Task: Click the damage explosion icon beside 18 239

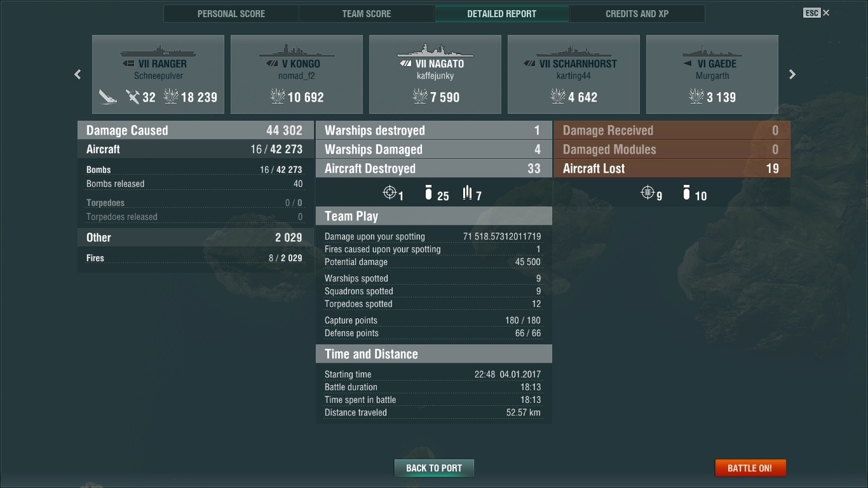Action: click(171, 97)
